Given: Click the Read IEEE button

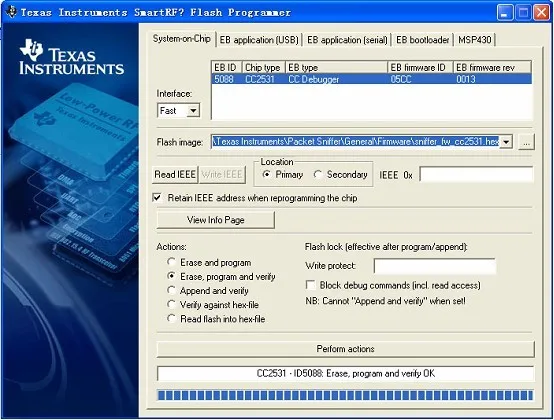Looking at the screenshot, I should [175, 174].
